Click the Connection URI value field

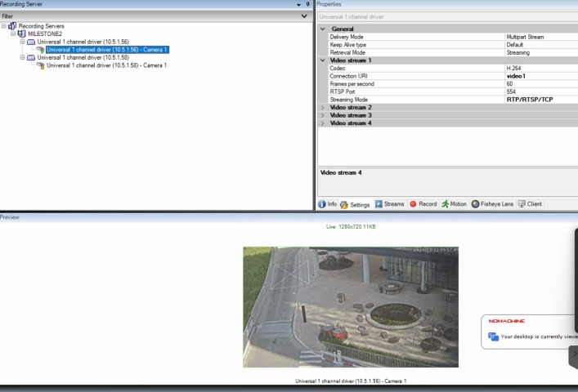(x=540, y=76)
